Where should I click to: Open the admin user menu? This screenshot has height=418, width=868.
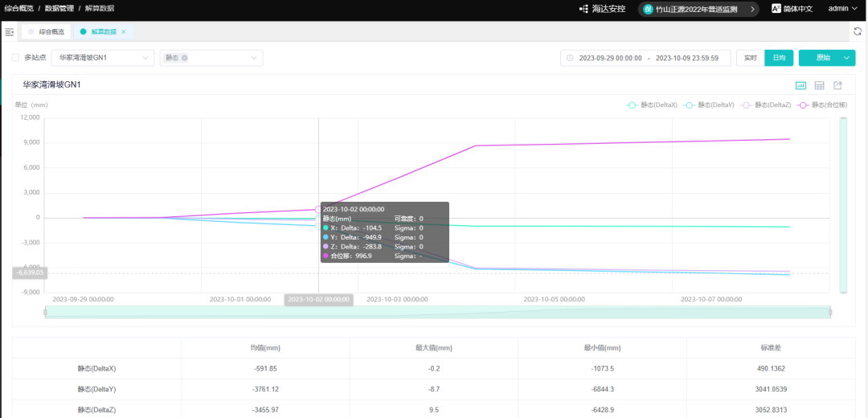[843, 9]
